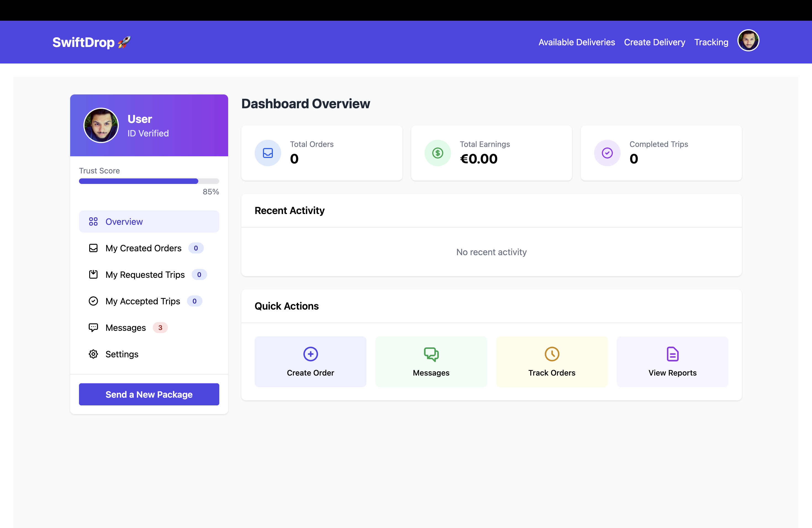Click the green Messages chat icon
The image size is (812, 528).
pos(431,354)
